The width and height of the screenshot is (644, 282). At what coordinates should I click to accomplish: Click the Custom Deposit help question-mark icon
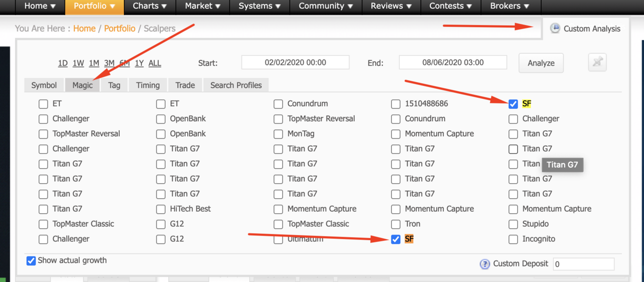(485, 264)
